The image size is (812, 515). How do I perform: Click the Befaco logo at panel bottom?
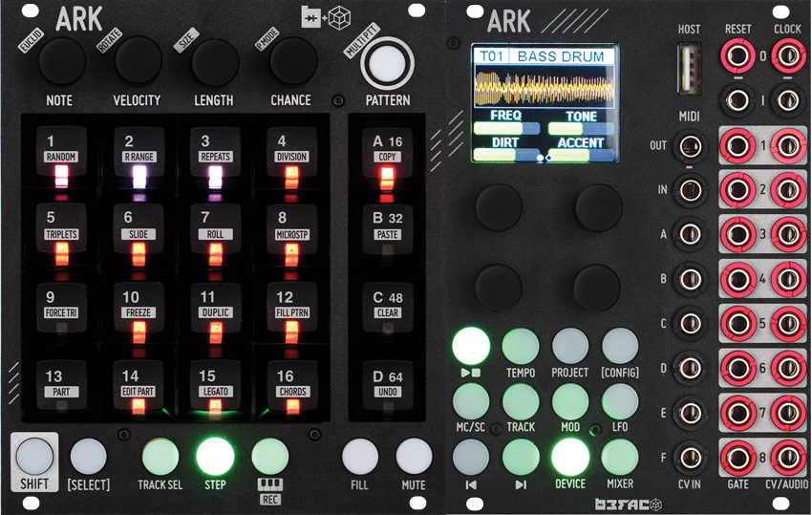pos(628,504)
